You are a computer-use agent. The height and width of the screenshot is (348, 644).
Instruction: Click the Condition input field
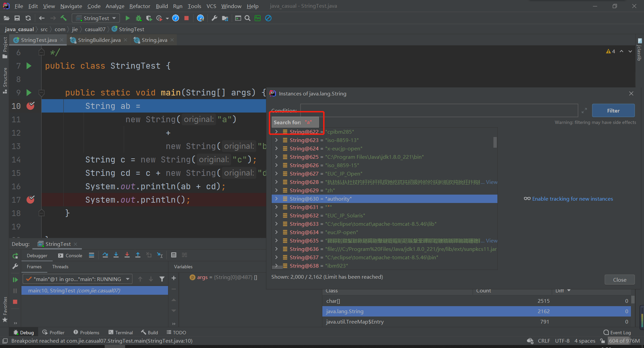439,111
